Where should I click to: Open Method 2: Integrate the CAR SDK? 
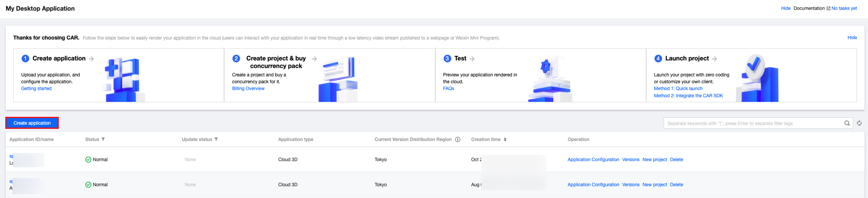tap(688, 96)
